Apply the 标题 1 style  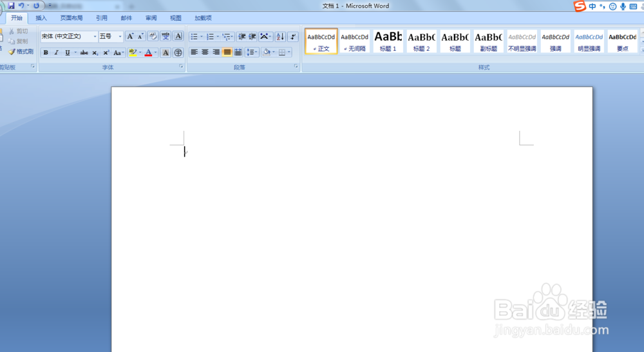[x=388, y=41]
